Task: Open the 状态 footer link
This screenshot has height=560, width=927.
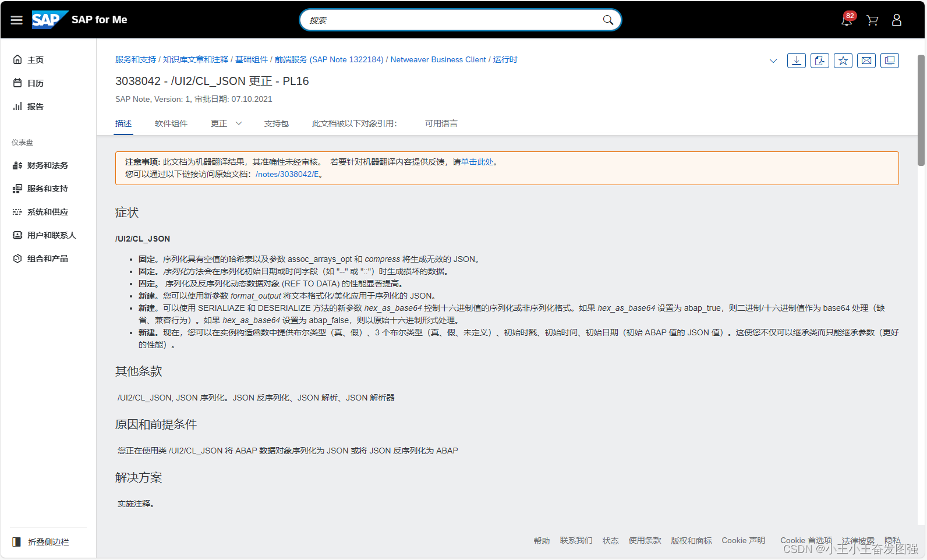Action: point(610,541)
